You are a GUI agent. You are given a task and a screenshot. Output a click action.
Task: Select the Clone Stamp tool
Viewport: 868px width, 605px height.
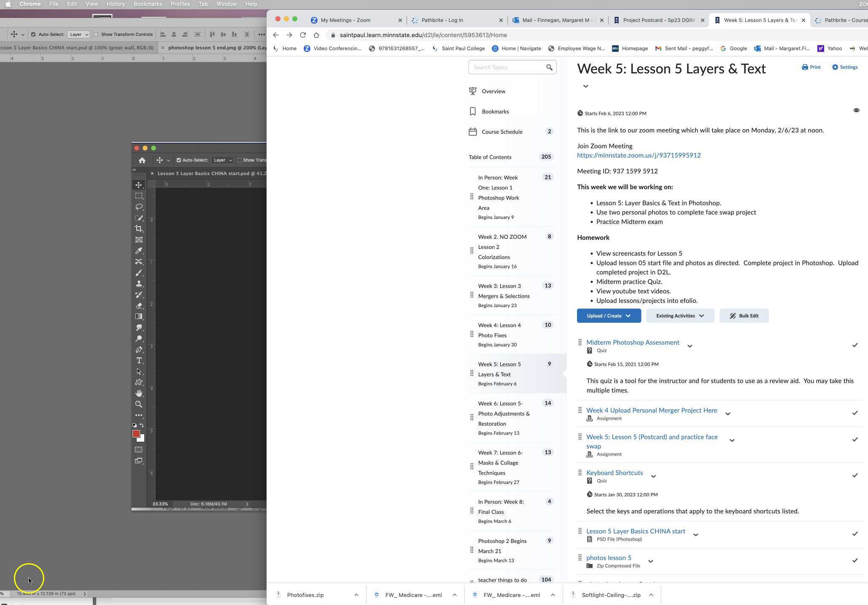[x=138, y=284]
